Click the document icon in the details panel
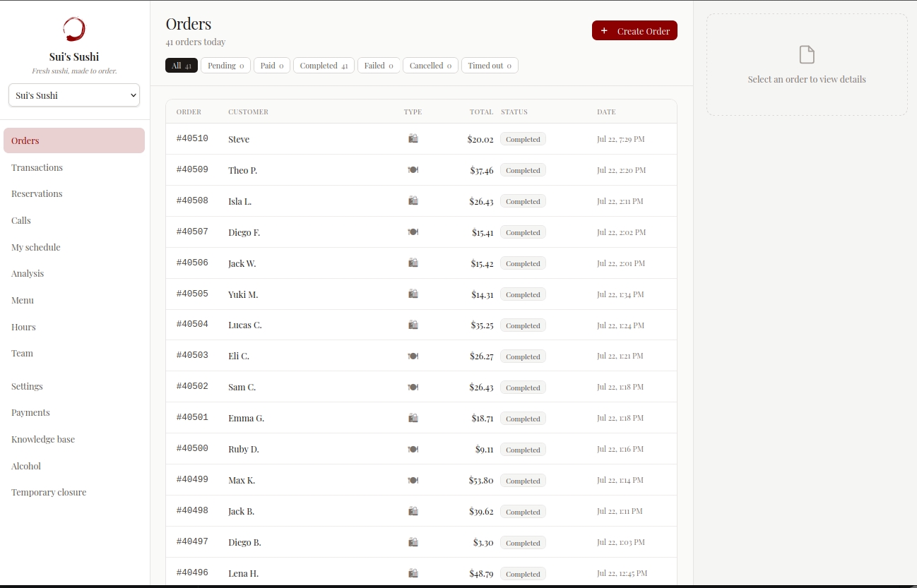917x588 pixels. (807, 54)
